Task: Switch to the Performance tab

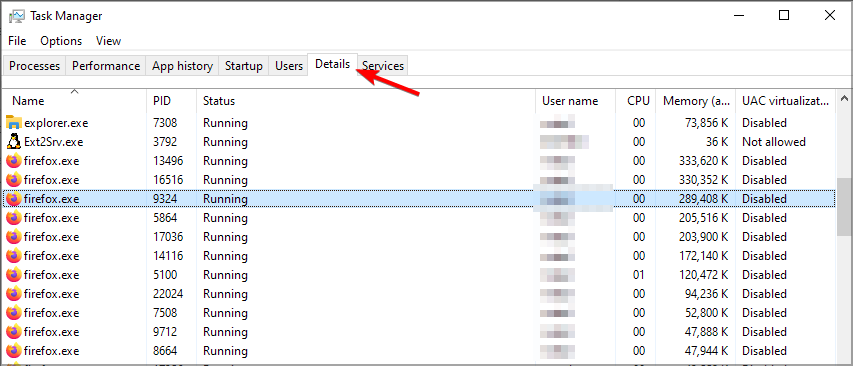Action: click(106, 66)
